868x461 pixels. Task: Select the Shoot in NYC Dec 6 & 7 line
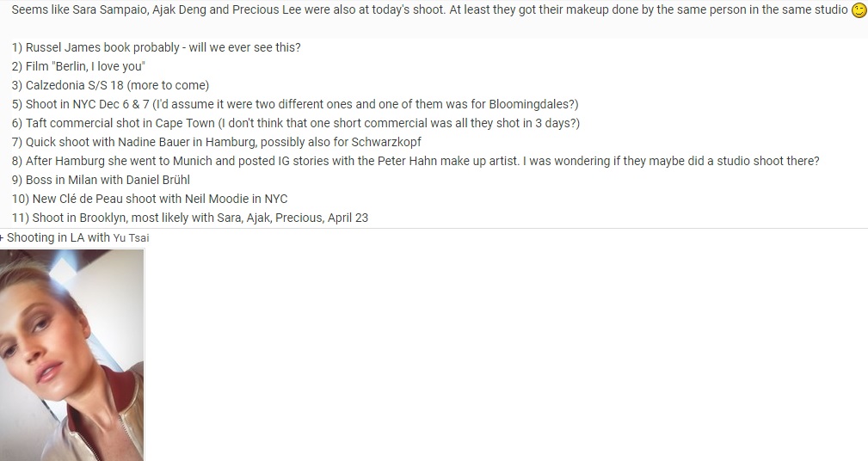tap(295, 104)
